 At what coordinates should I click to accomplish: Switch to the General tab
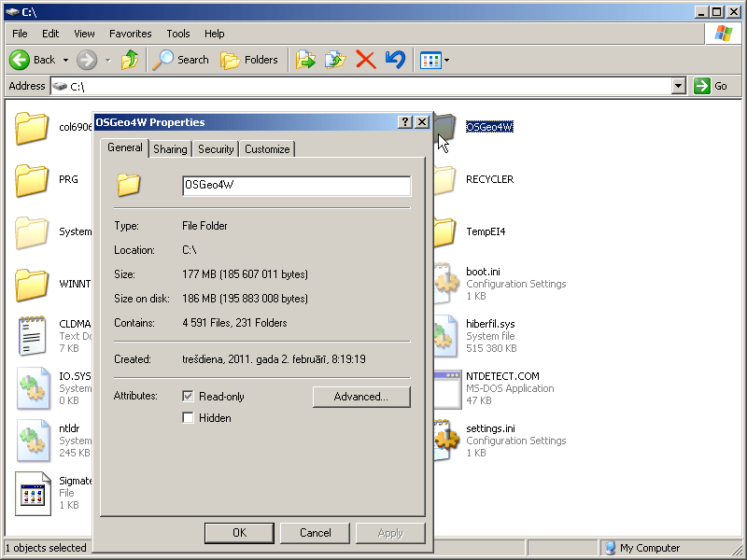[125, 147]
